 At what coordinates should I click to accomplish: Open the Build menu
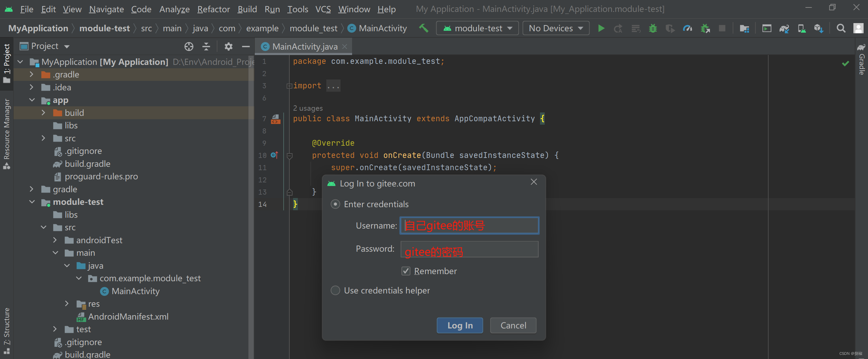(x=247, y=9)
